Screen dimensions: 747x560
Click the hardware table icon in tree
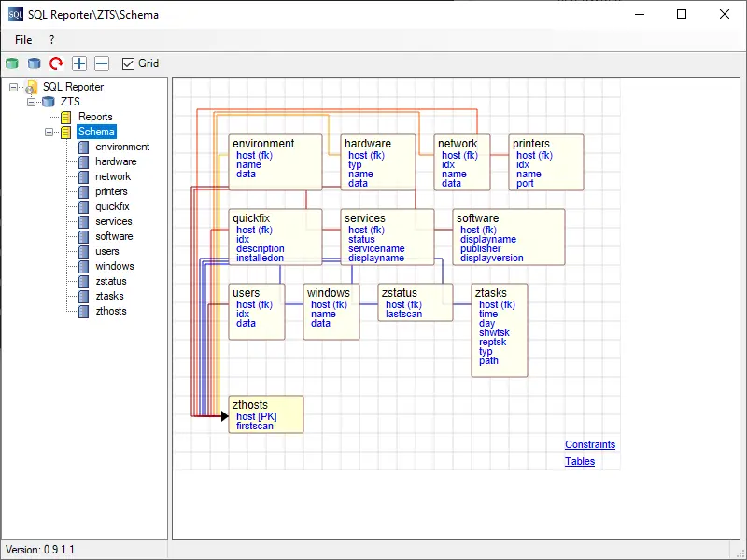pos(83,161)
